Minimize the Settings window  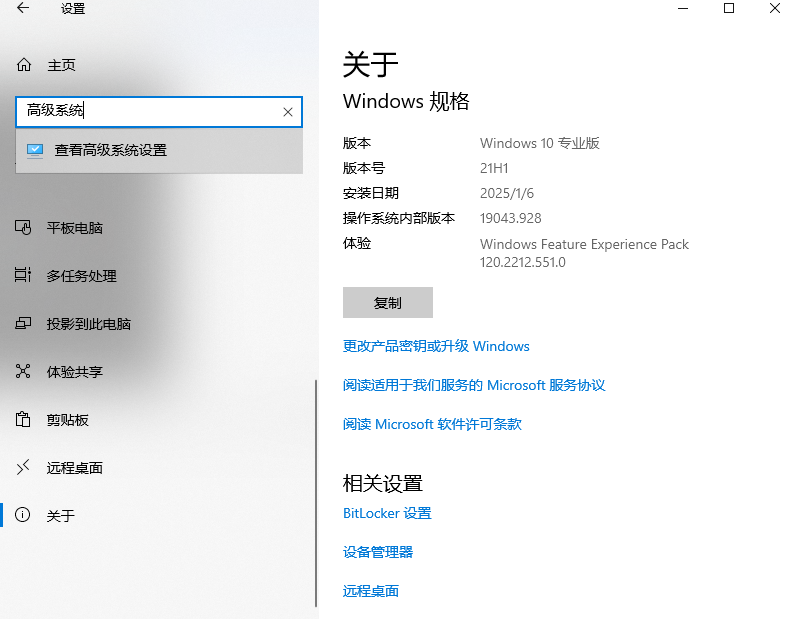[x=683, y=8]
